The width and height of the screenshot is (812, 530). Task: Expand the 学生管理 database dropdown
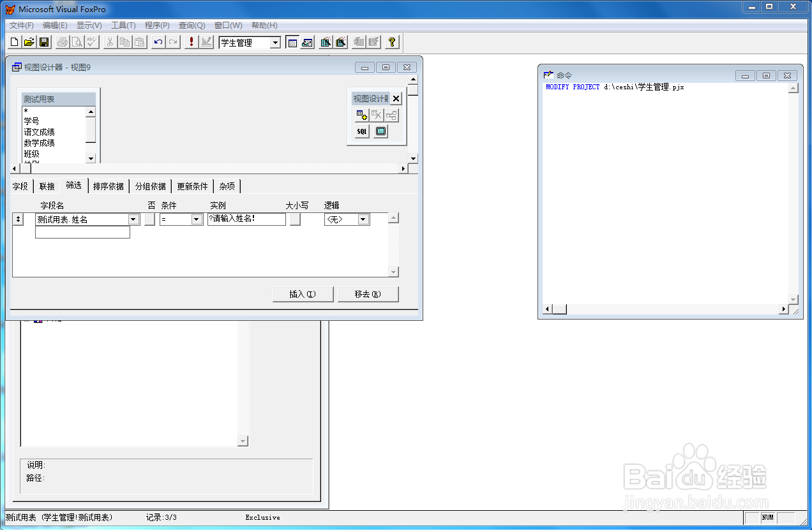click(275, 43)
